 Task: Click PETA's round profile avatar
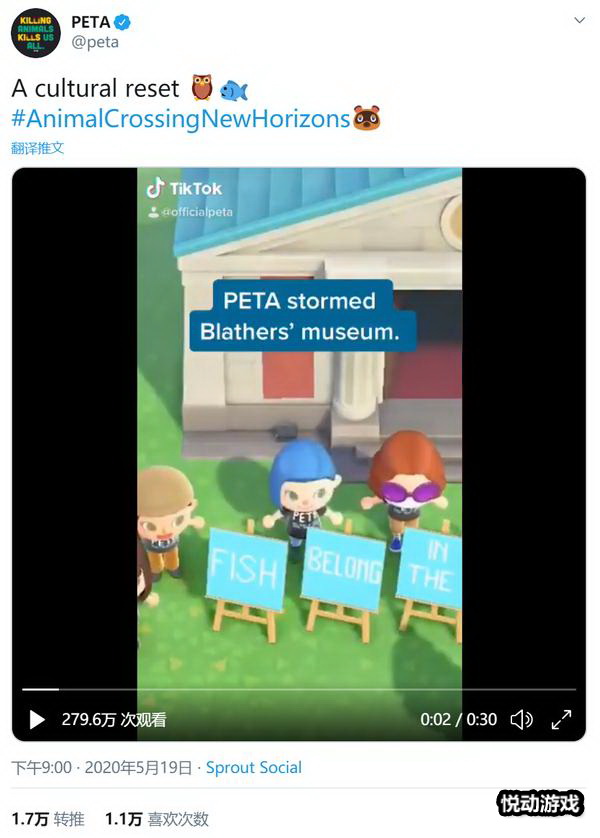36,33
